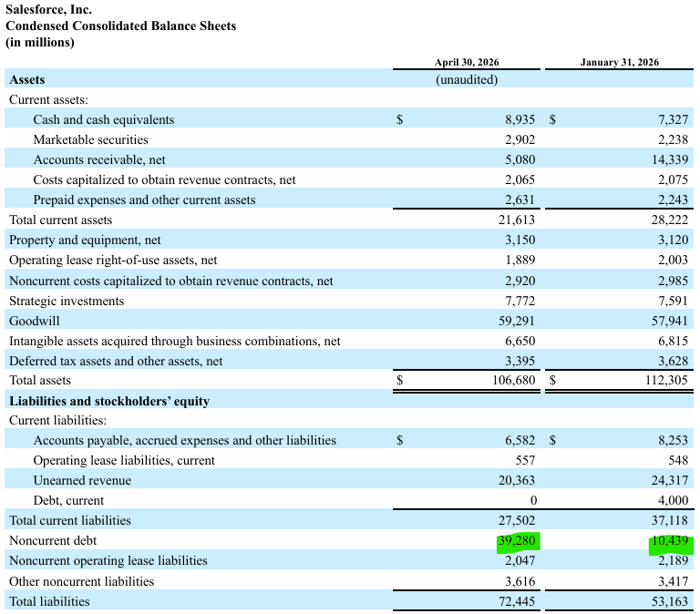Viewport: 700px width, 614px height.
Task: Select current debt value 4,000
Action: (x=673, y=501)
